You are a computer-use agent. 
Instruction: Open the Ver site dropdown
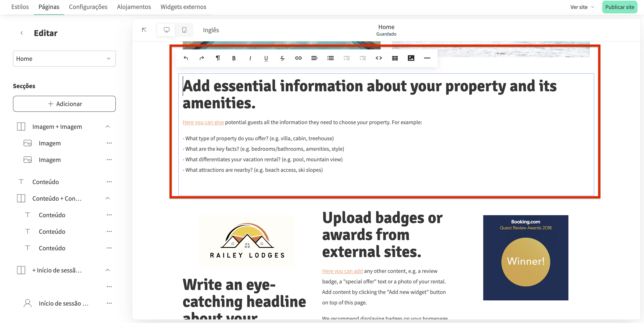pyautogui.click(x=582, y=7)
